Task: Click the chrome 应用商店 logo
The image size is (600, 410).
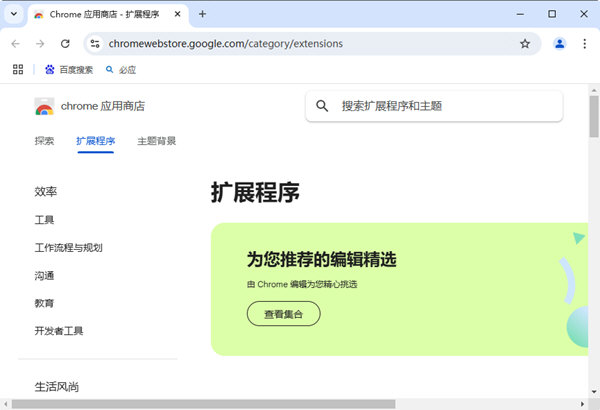Action: (x=90, y=106)
